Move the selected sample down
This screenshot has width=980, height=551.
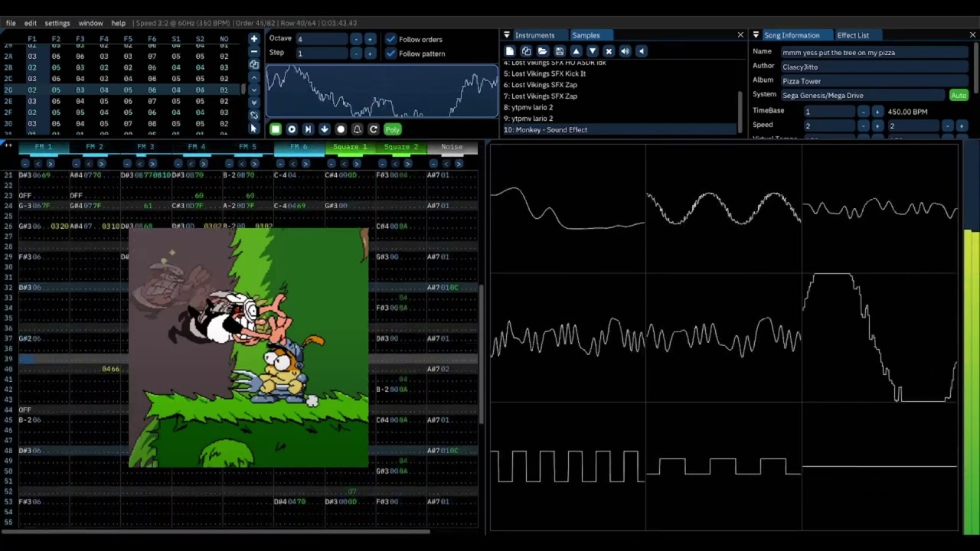[x=593, y=51]
